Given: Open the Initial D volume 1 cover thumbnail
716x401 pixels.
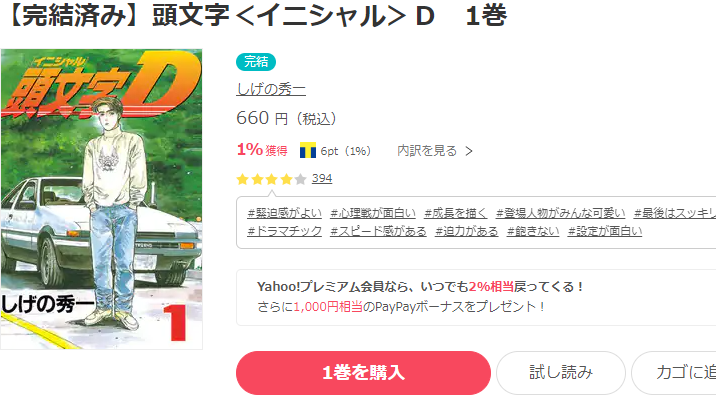Looking at the screenshot, I should pyautogui.click(x=101, y=199).
